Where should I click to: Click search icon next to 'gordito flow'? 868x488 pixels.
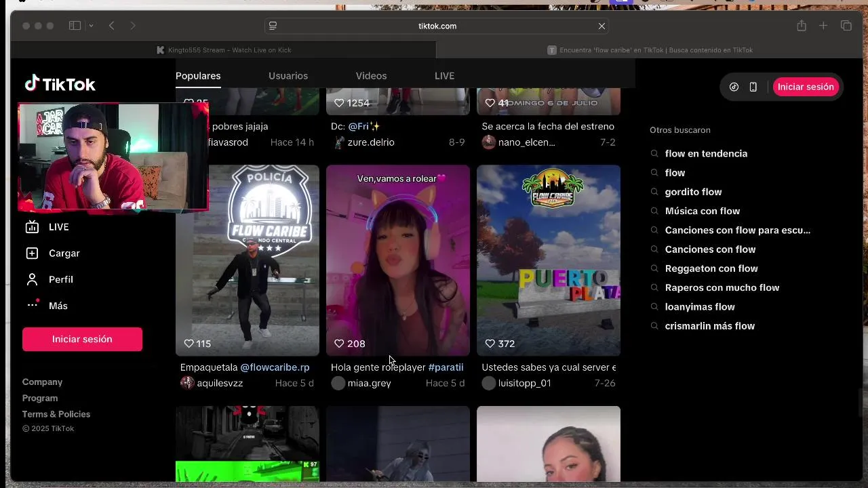coord(654,192)
